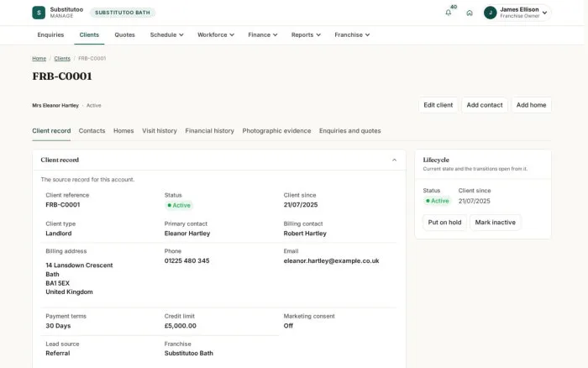Click the email eleanor.hartley@example.co.uk
The width and height of the screenshot is (588, 368).
[331, 260]
